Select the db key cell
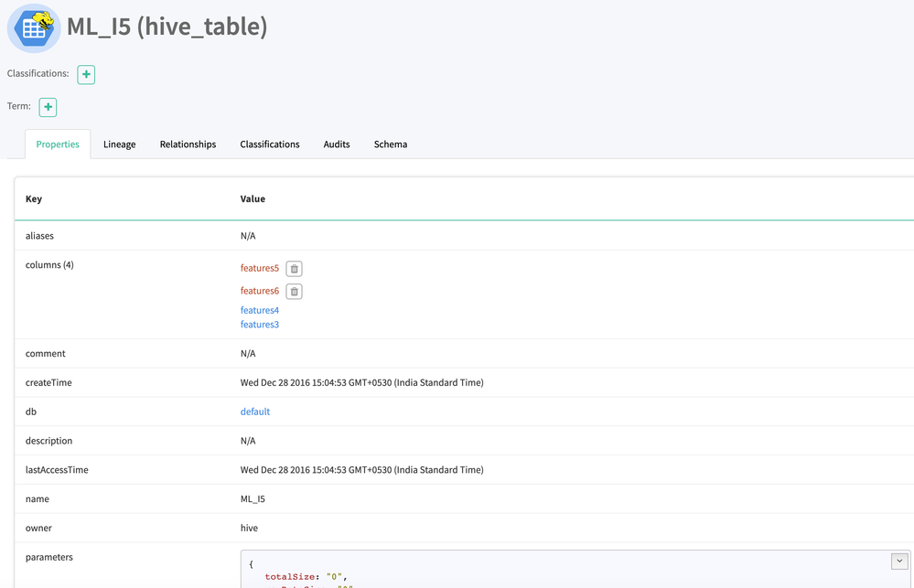 (31, 412)
